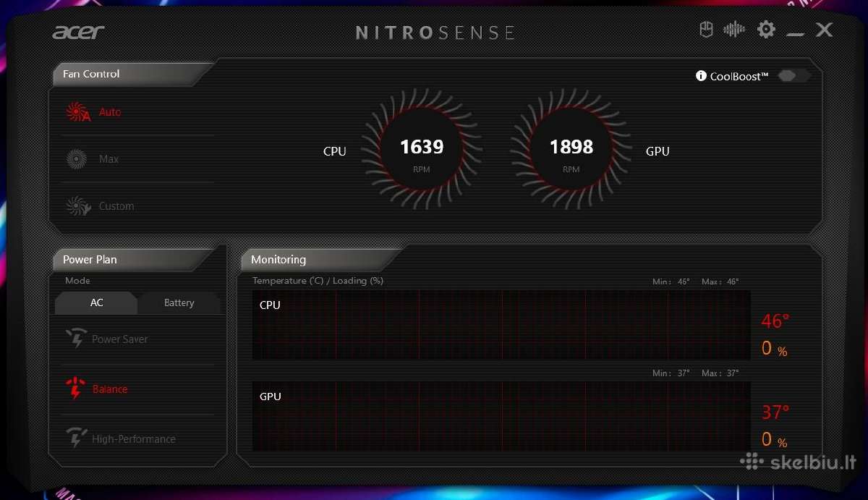Click the GPU label beside the fan dial
This screenshot has width=868, height=500.
click(x=658, y=151)
